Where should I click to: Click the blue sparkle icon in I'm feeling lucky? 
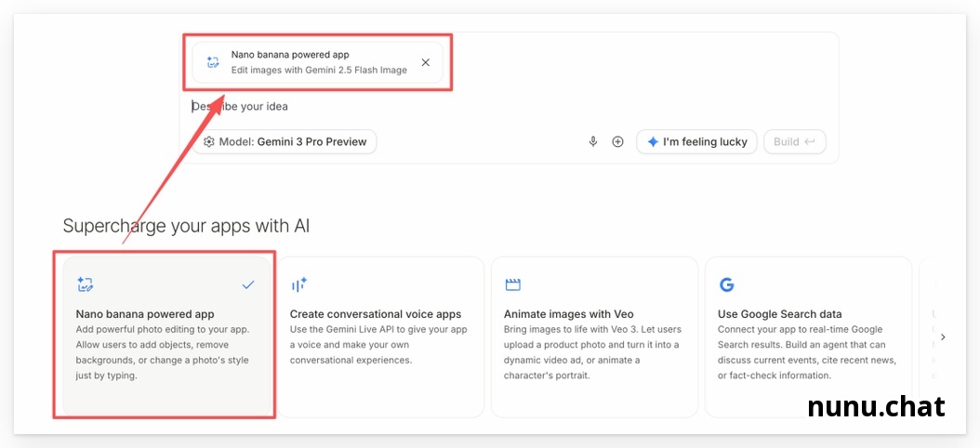[653, 142]
